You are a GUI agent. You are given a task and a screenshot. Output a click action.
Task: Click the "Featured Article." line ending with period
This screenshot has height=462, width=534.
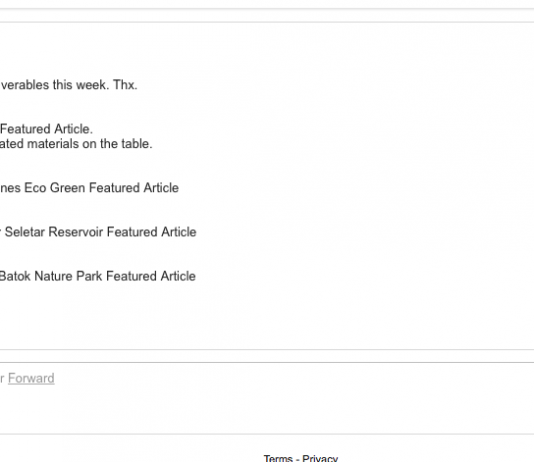[x=46, y=129]
